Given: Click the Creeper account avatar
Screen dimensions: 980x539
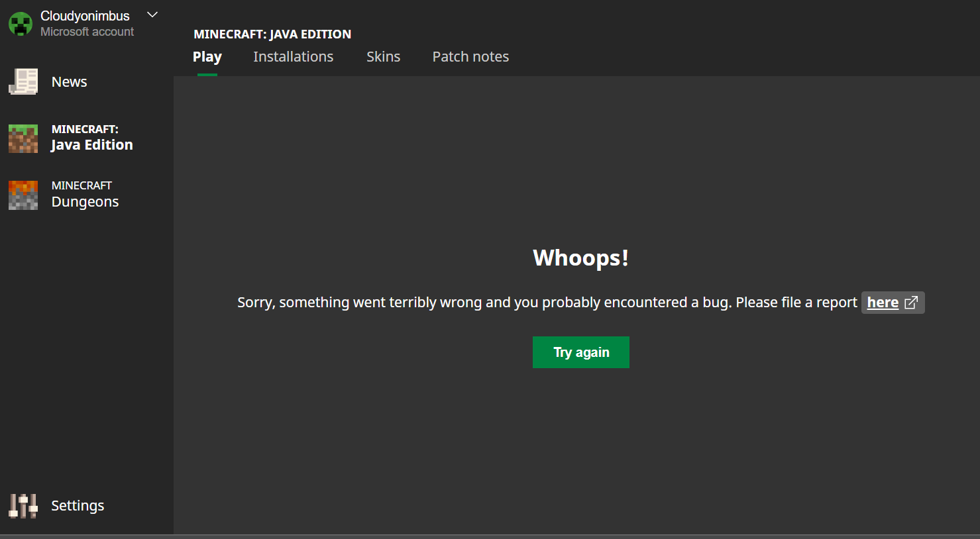Looking at the screenshot, I should (21, 24).
